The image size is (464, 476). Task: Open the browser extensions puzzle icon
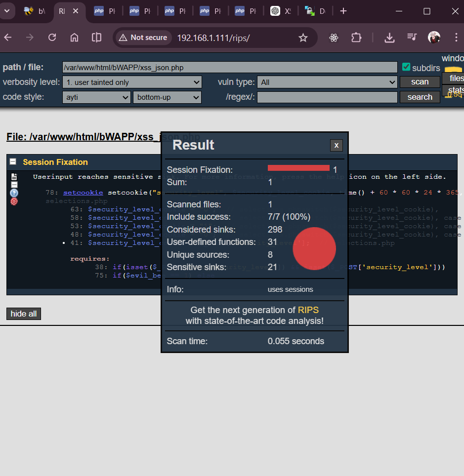(x=356, y=38)
